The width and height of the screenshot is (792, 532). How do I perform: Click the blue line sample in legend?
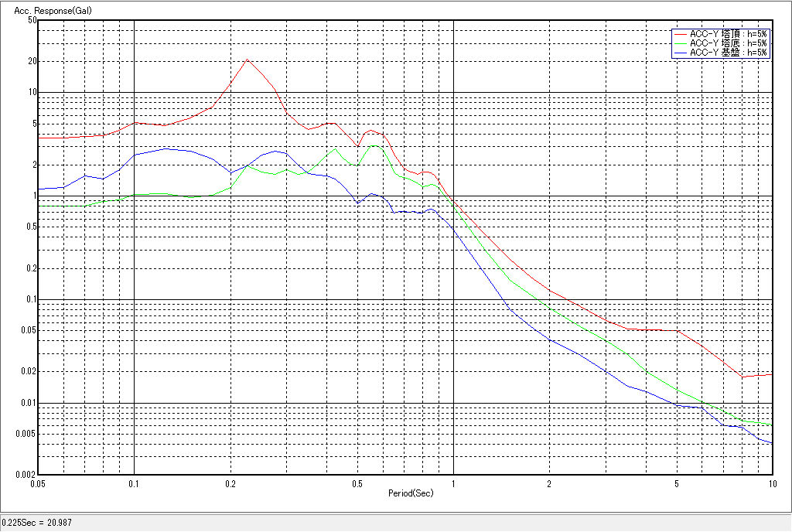click(x=680, y=53)
